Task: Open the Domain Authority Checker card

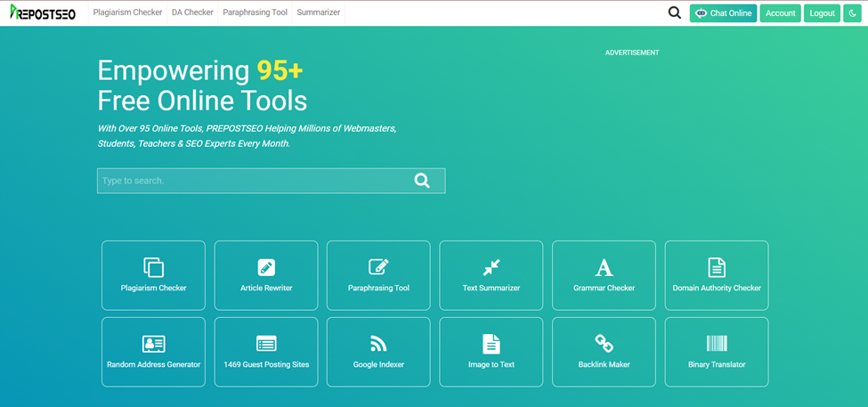Action: pyautogui.click(x=717, y=275)
